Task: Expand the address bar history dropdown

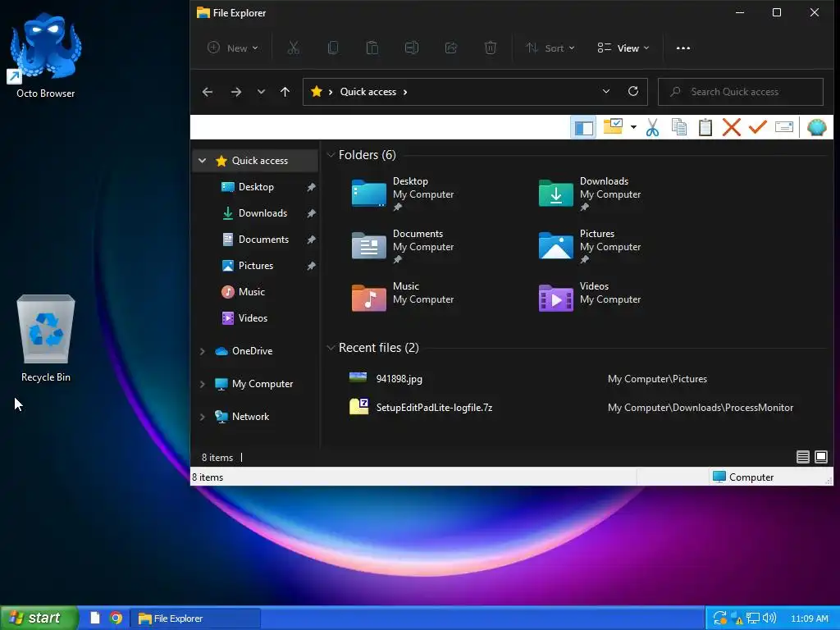Action: (606, 92)
